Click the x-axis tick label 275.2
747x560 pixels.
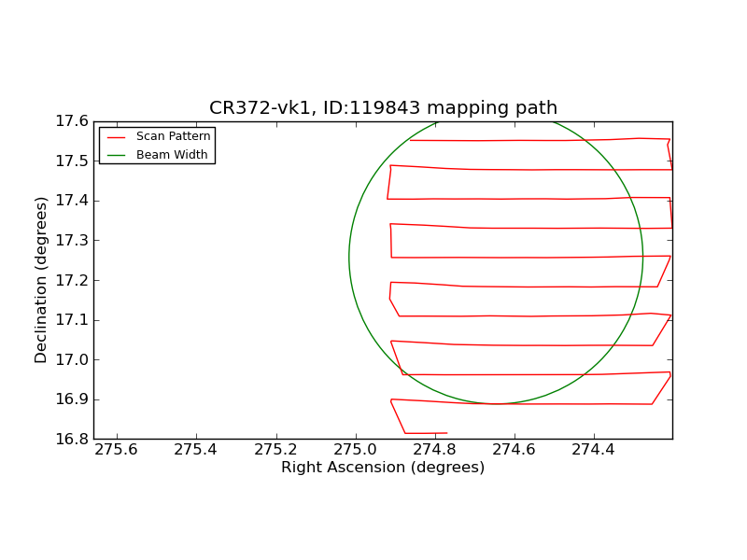pos(275,450)
